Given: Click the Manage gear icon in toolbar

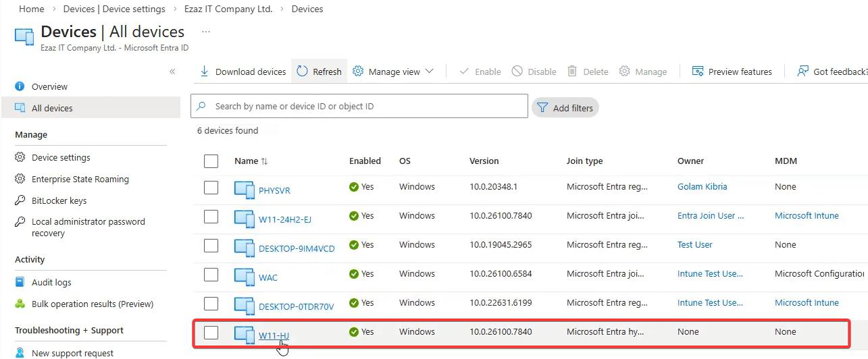Looking at the screenshot, I should 625,71.
